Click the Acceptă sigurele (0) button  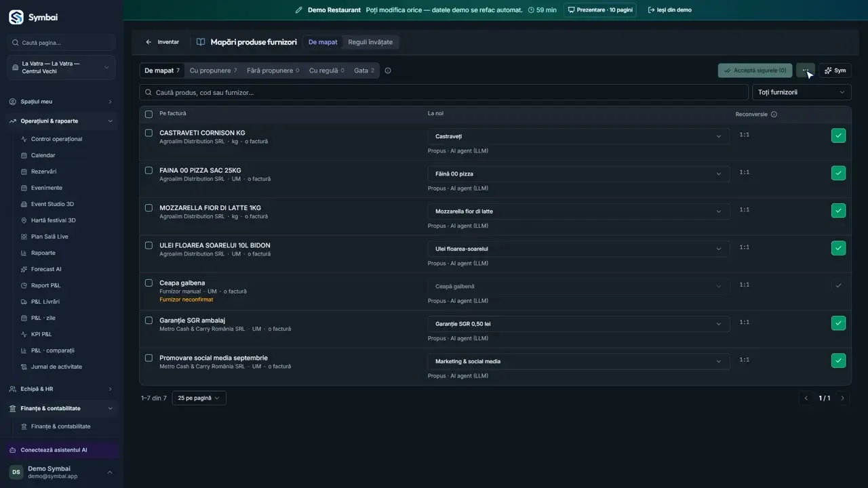pyautogui.click(x=755, y=70)
